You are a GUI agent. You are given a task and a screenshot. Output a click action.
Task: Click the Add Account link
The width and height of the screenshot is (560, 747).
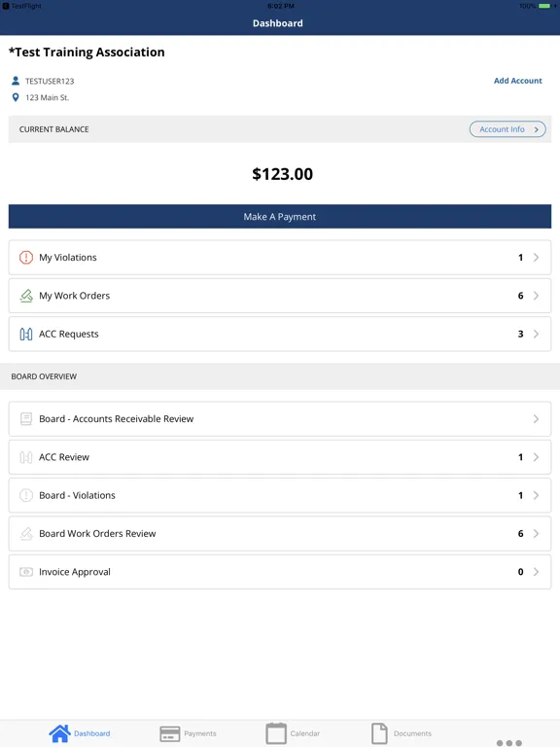pyautogui.click(x=517, y=81)
